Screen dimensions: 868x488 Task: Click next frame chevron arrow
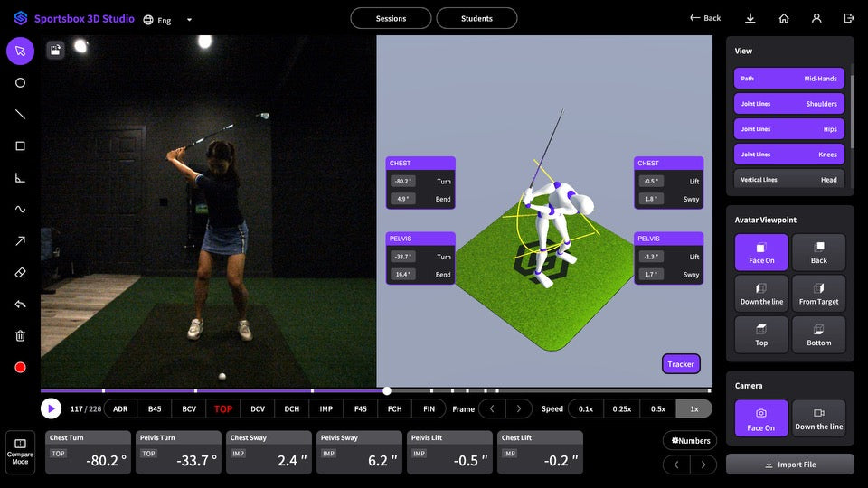tap(518, 408)
